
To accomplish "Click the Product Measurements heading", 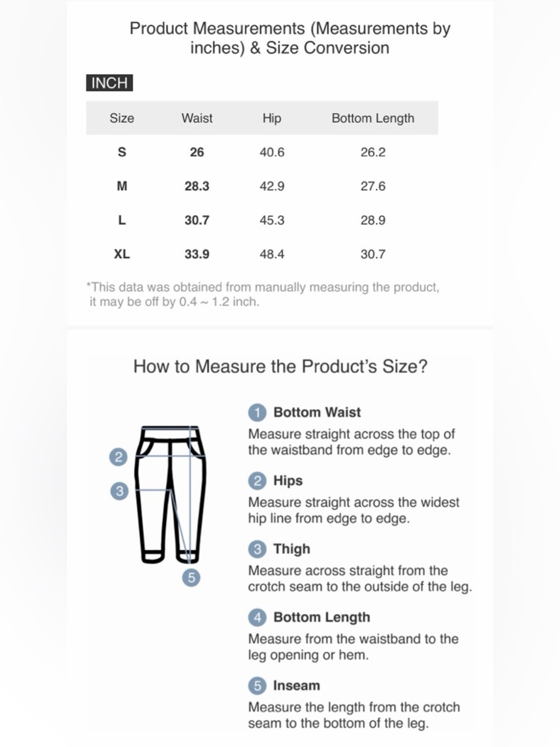I will coord(290,38).
